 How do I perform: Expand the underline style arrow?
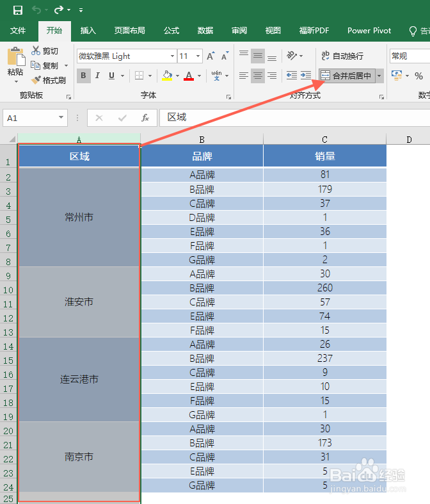point(122,76)
